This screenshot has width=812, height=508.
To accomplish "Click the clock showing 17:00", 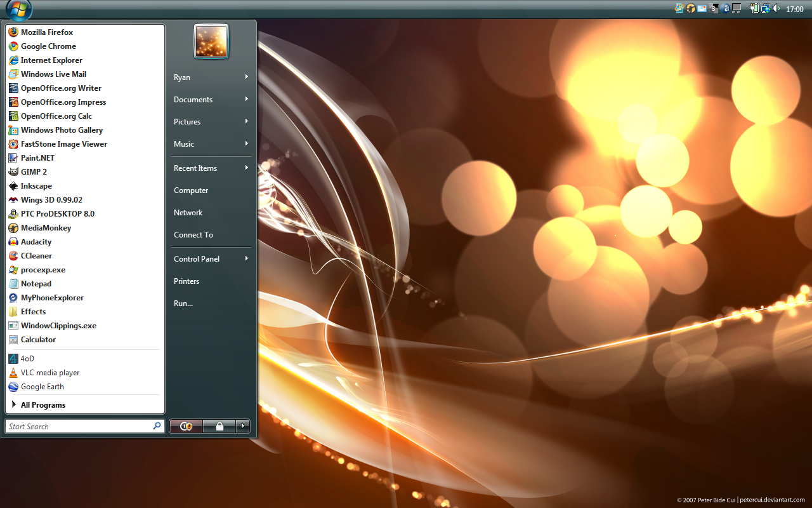I will pos(795,9).
